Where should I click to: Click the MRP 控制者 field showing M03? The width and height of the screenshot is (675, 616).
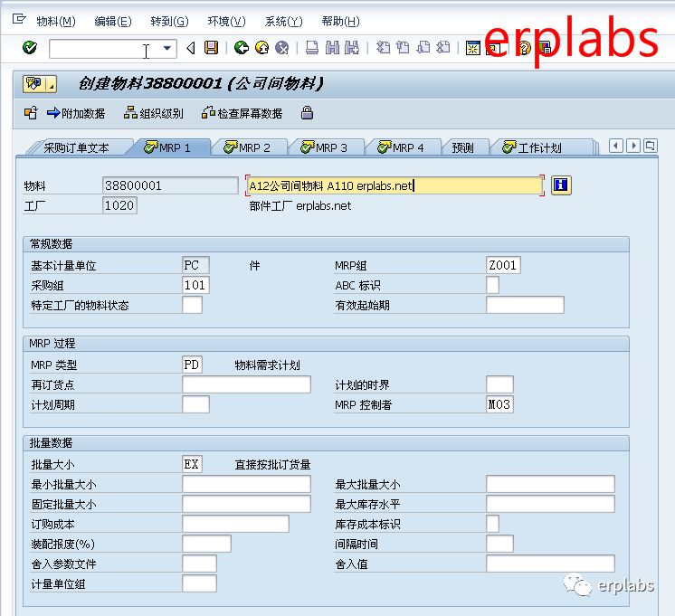coord(499,404)
